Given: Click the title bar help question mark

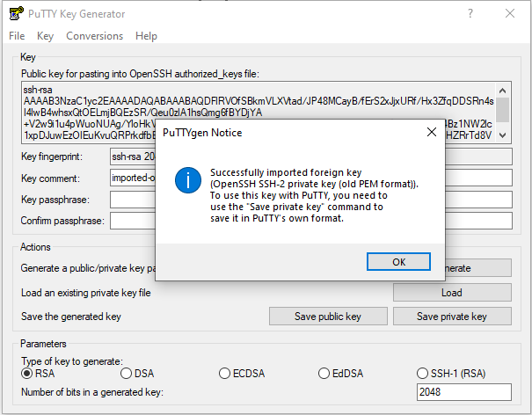Looking at the screenshot, I should pos(470,14).
